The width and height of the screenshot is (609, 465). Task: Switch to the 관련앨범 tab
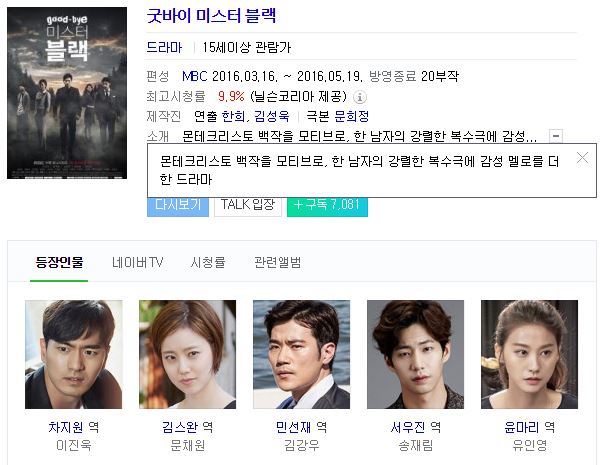coord(277,263)
